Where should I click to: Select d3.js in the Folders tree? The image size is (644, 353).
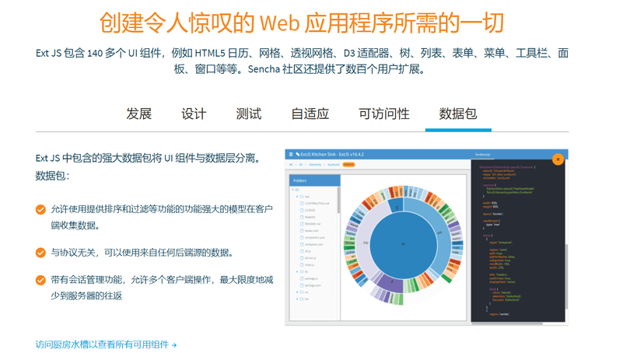pyautogui.click(x=308, y=251)
